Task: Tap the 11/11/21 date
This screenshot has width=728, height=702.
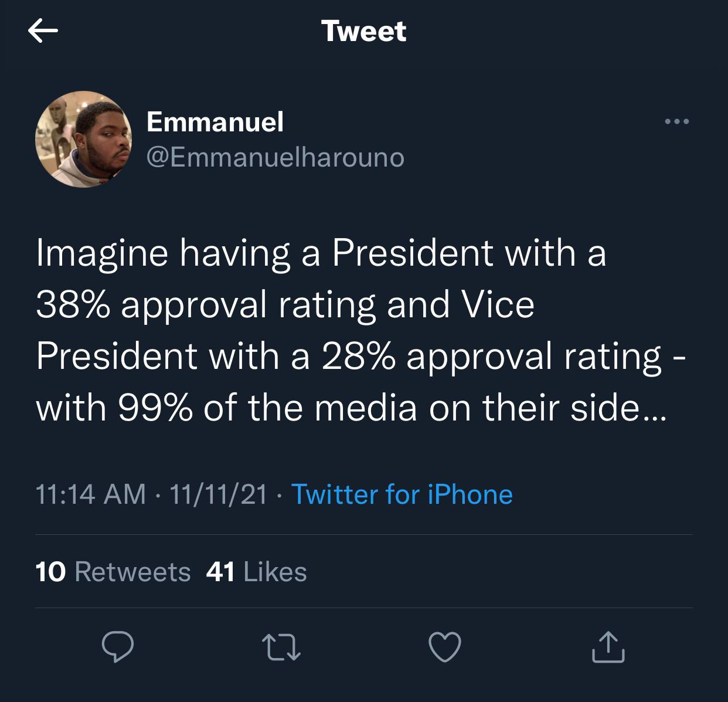Action: point(218,494)
